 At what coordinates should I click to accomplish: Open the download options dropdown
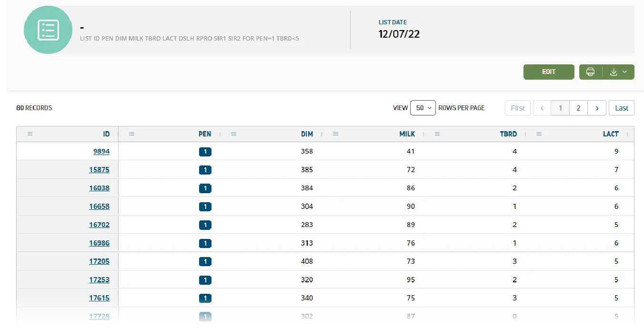619,72
